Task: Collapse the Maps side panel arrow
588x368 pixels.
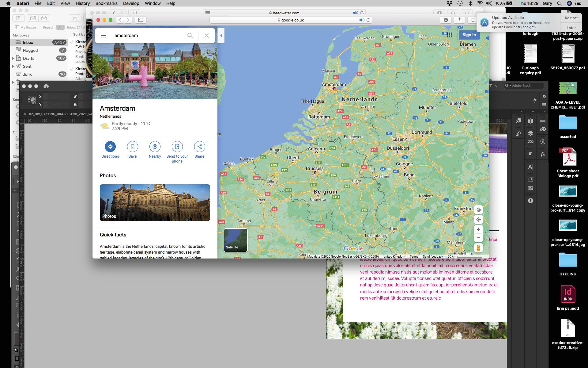Action: point(221,36)
